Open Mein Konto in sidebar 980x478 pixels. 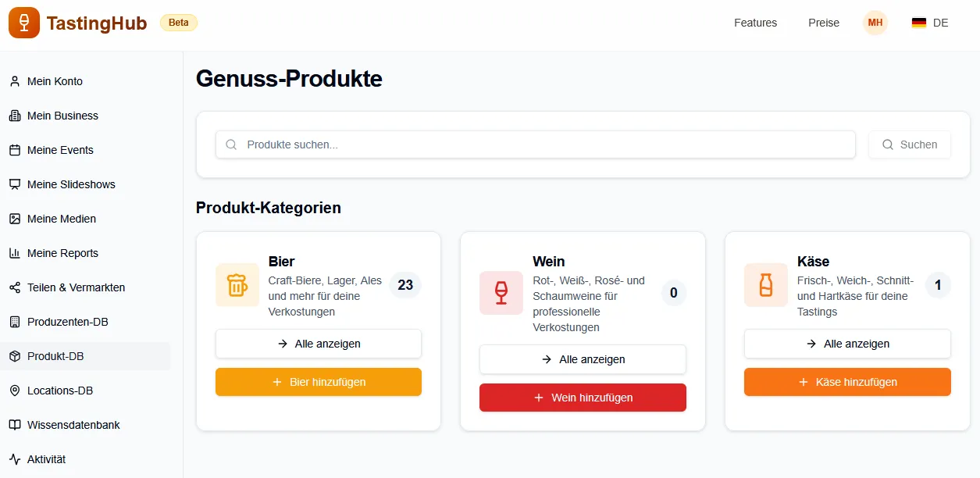(55, 81)
